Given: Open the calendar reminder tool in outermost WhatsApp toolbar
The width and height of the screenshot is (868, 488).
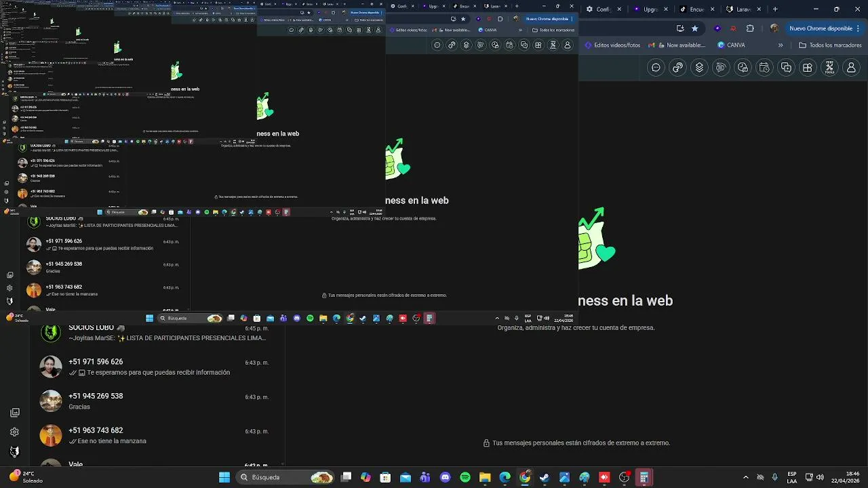Looking at the screenshot, I should pyautogui.click(x=764, y=67).
